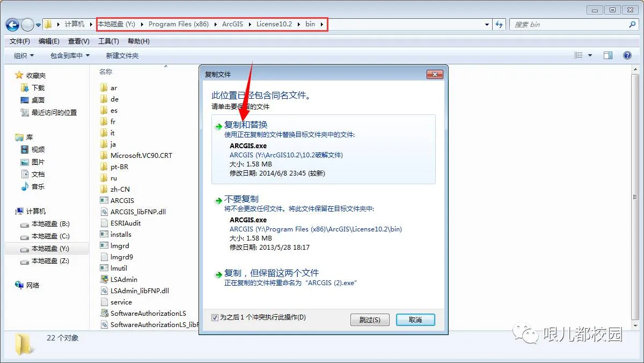Viewport: 644px width, 363px height.
Task: Select 最近访问的位置 in the navigation pane
Action: coord(49,112)
